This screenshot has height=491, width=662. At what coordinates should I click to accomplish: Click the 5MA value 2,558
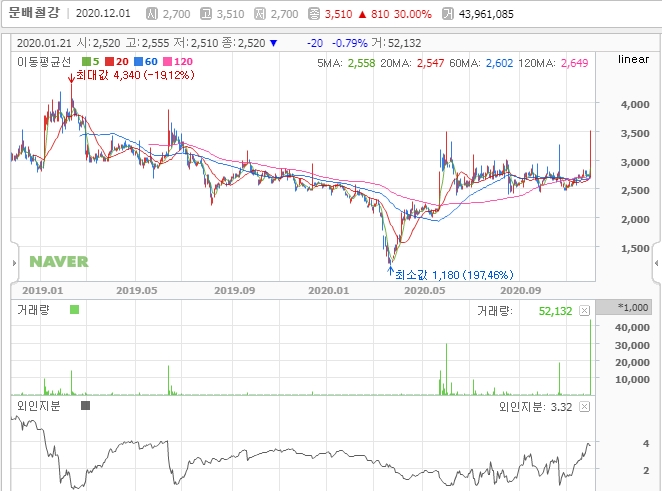(x=361, y=63)
